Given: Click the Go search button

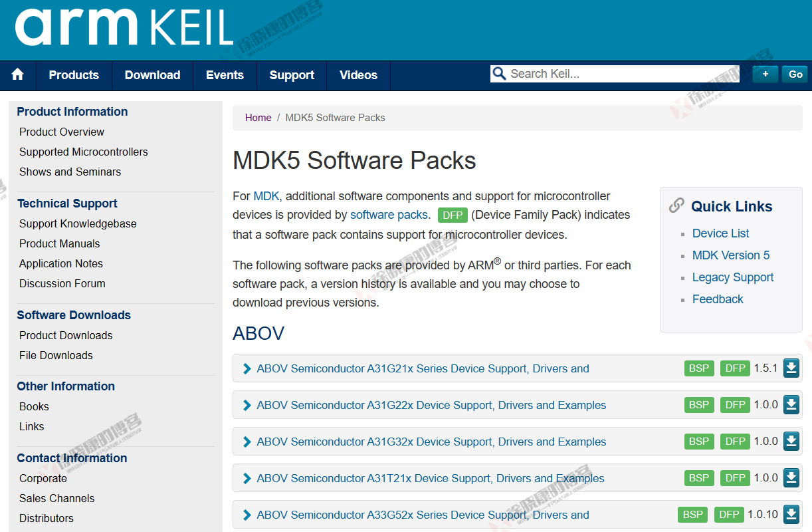Looking at the screenshot, I should click(x=794, y=74).
